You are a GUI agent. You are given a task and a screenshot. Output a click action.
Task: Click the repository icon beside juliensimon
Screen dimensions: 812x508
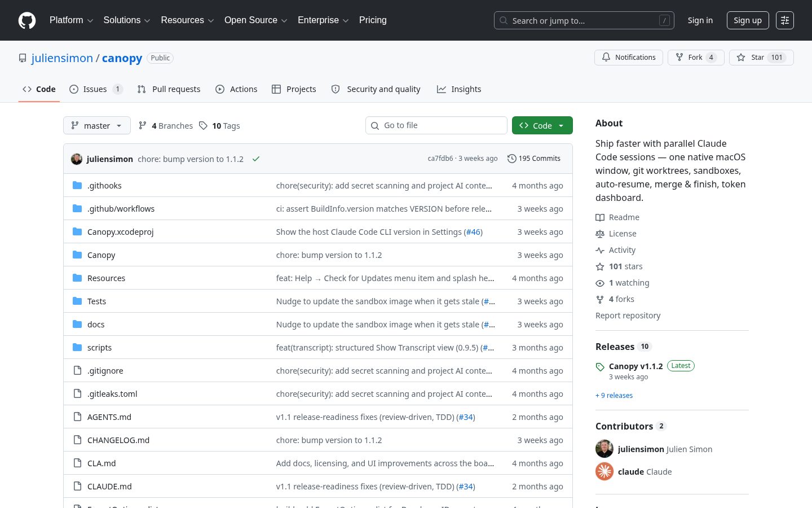(x=23, y=58)
